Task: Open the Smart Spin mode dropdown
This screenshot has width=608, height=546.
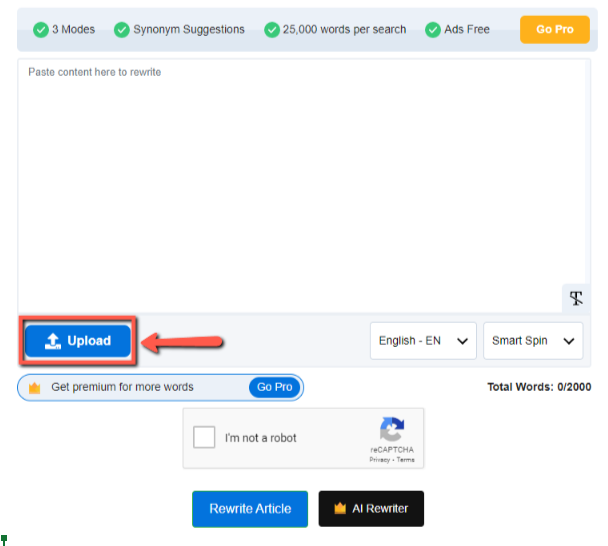Action: (x=533, y=341)
